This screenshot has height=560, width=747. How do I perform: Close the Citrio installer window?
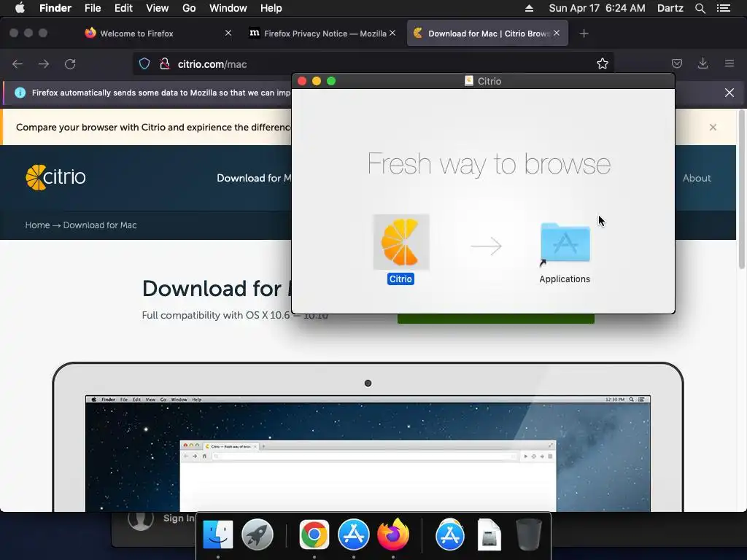pyautogui.click(x=301, y=81)
